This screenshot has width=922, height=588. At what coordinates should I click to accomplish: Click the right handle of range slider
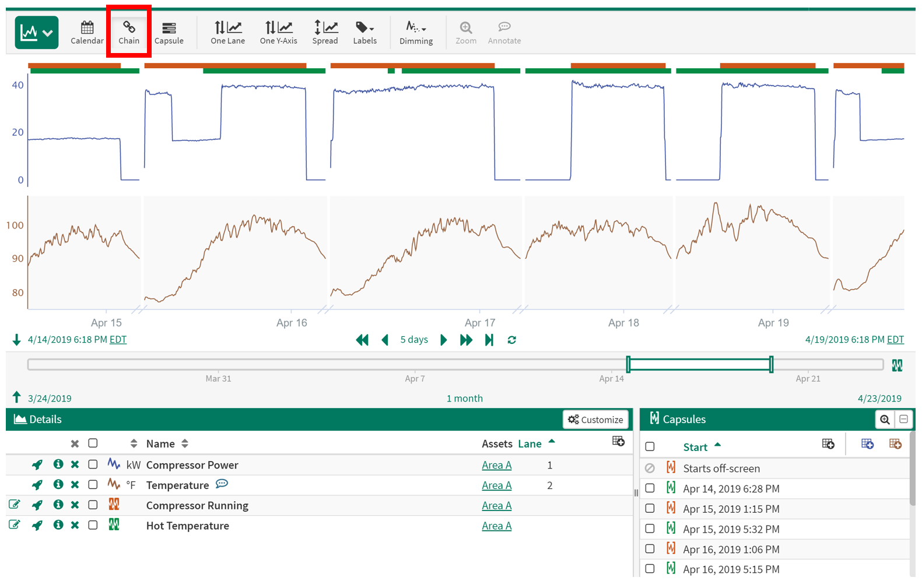[771, 365]
